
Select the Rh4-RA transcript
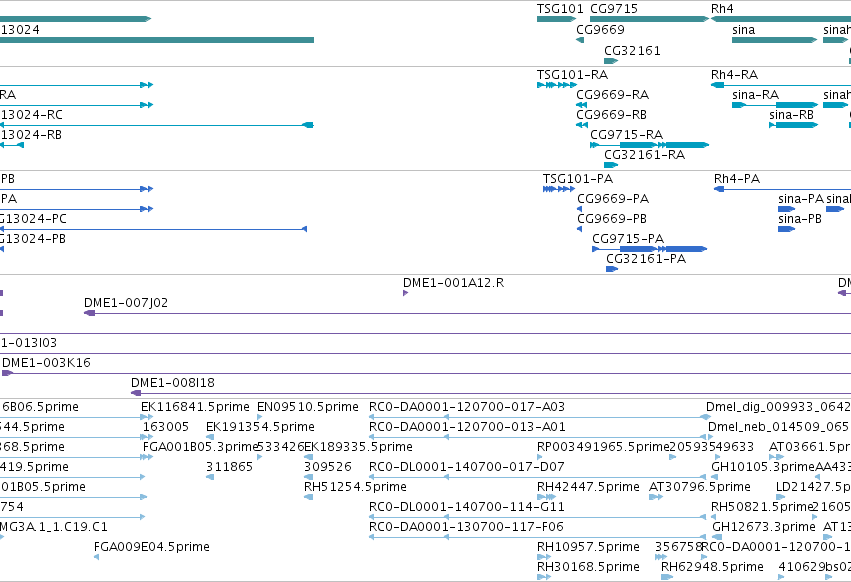coord(781,85)
